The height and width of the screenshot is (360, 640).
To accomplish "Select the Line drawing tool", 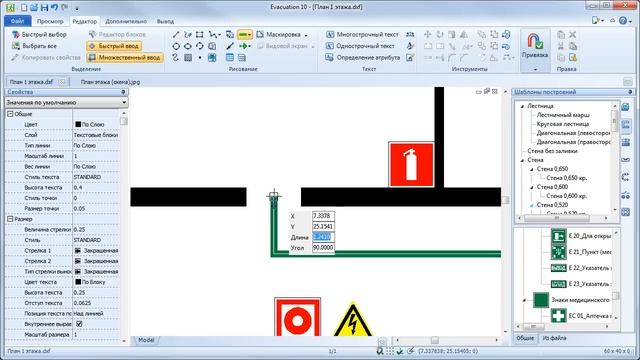I will pos(176,35).
